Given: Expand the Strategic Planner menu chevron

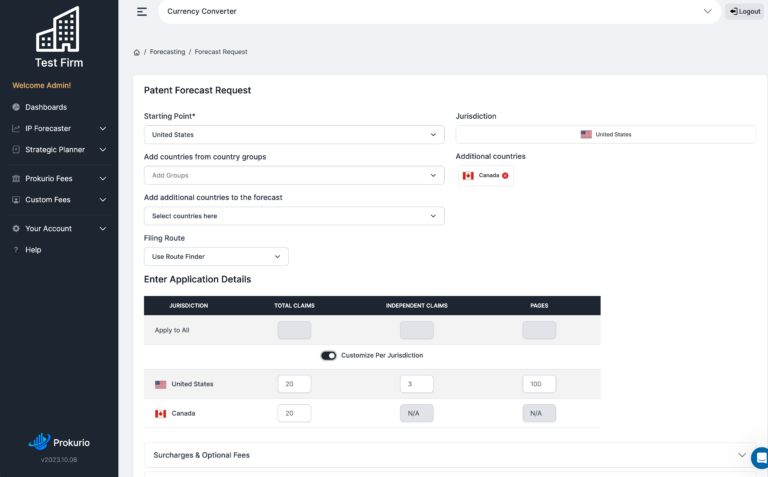Looking at the screenshot, I should coord(103,149).
